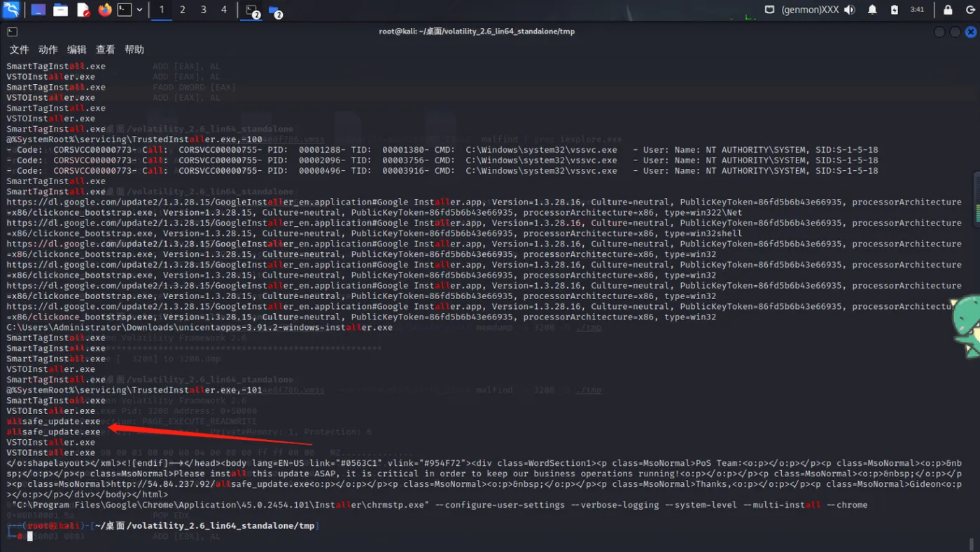Screen dimensions: 980x552
Task: Click the (genmon)XXX panel monitor
Action: click(810, 10)
